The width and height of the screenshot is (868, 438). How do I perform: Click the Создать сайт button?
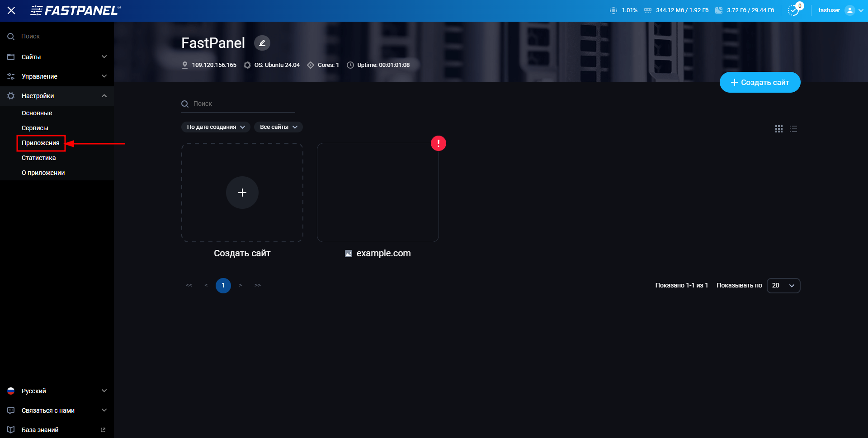pos(759,82)
